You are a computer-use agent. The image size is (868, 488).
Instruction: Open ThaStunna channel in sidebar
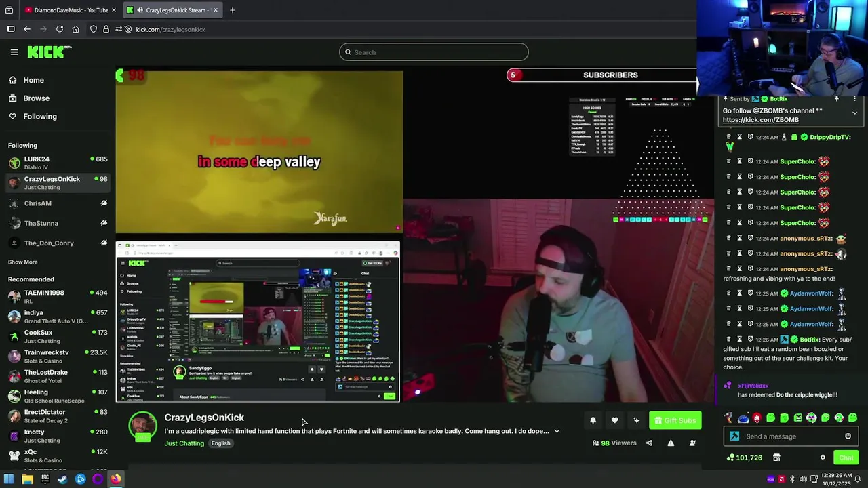(58, 223)
